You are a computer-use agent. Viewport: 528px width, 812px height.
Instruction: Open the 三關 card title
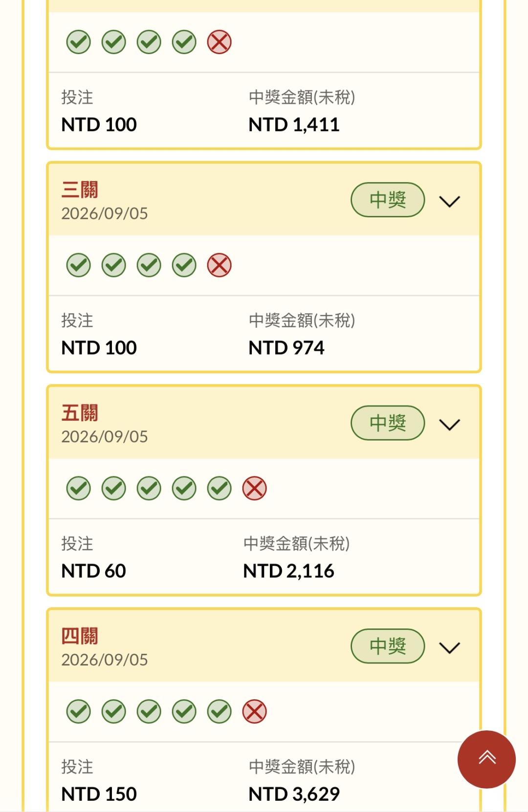[x=80, y=190]
